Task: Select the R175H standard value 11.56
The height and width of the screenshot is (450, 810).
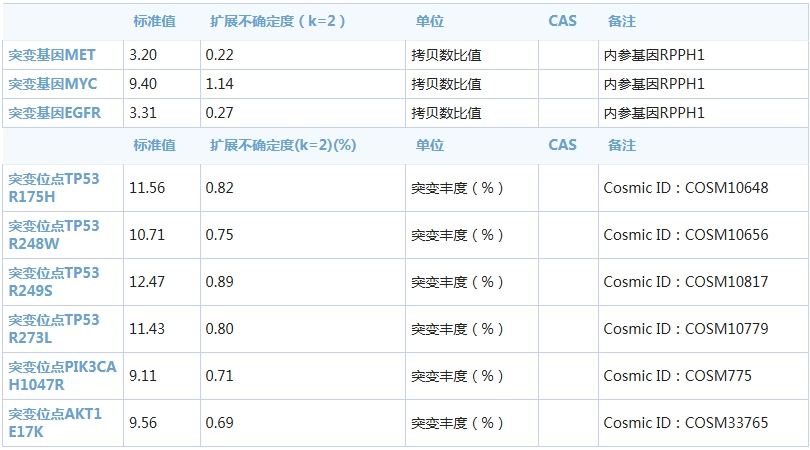Action: tap(147, 188)
